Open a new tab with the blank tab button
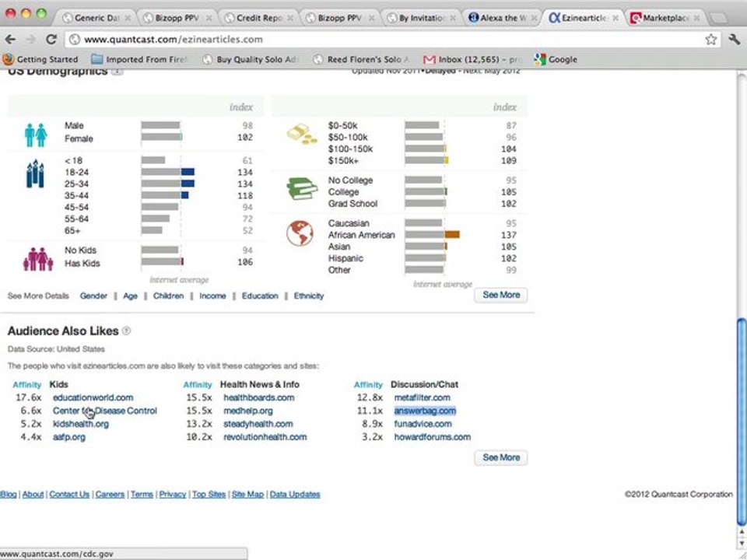Image resolution: width=747 pixels, height=560 pixels. coord(718,19)
